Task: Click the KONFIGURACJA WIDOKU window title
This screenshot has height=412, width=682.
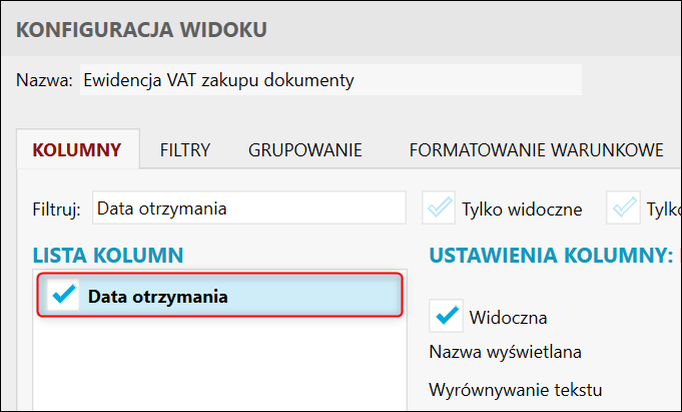Action: pyautogui.click(x=142, y=30)
